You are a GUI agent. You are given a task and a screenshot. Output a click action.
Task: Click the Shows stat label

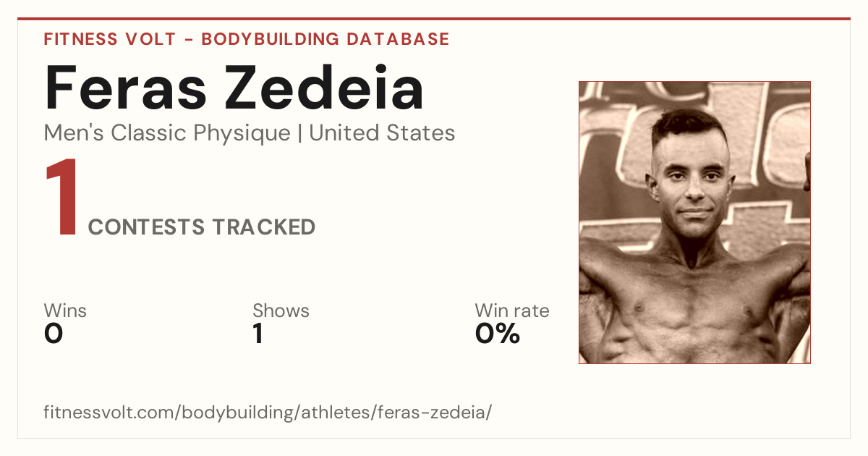[x=281, y=311]
